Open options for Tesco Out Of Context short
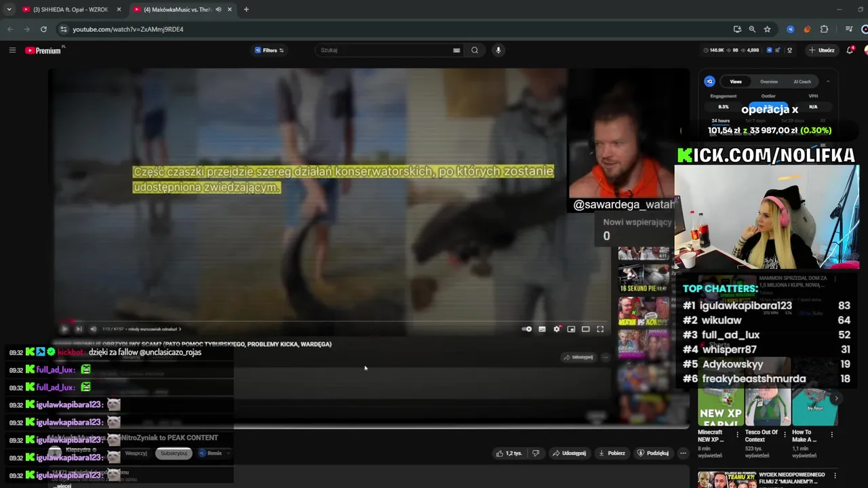 (785, 434)
